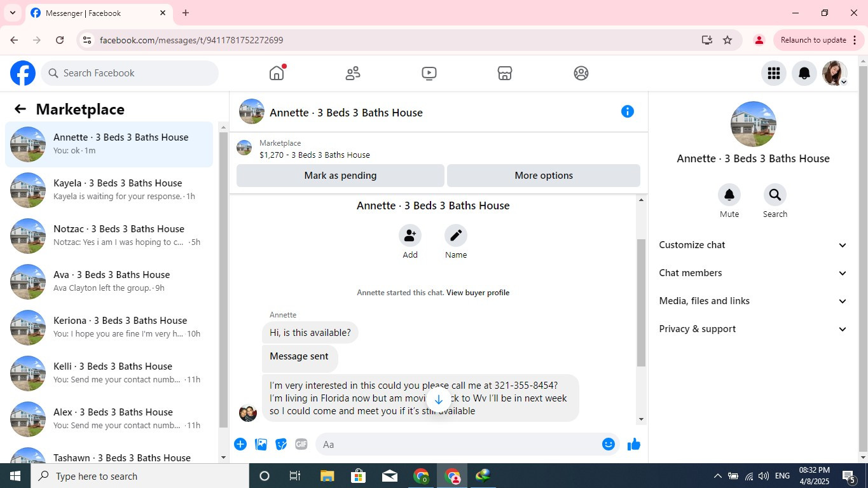Click the taskbar search box

(x=140, y=476)
